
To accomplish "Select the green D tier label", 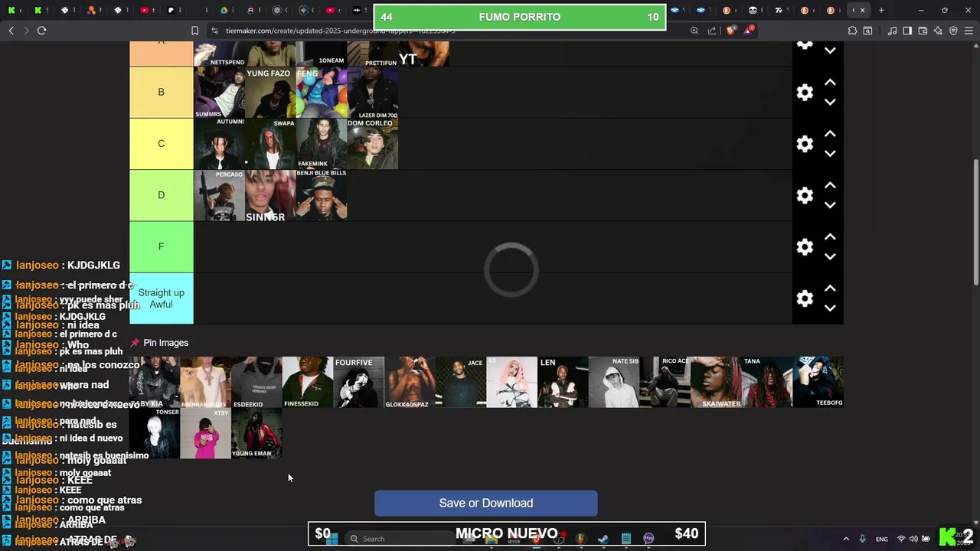I will click(161, 195).
